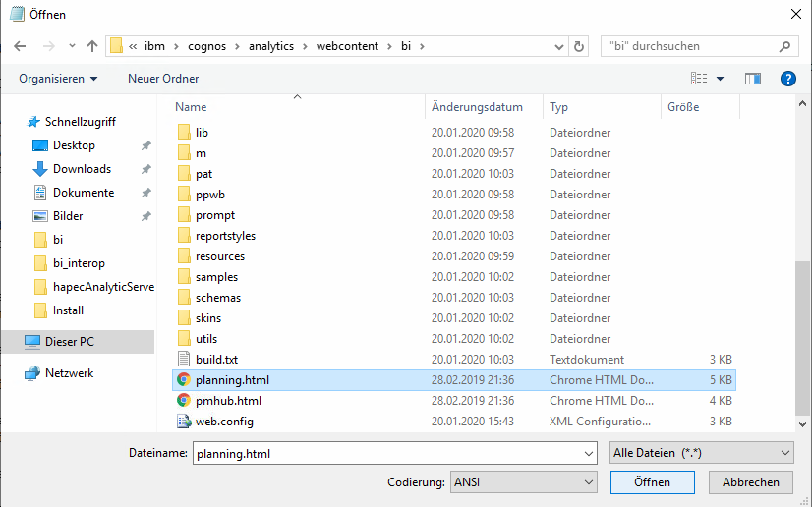Expand the Codierung ANSI dropdown

tap(588, 482)
